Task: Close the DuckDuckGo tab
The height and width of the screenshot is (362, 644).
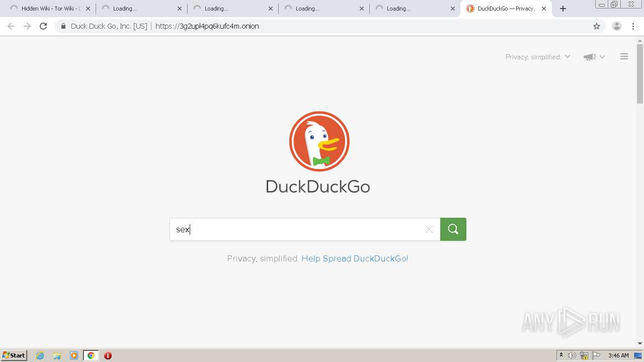Action: 544,9
